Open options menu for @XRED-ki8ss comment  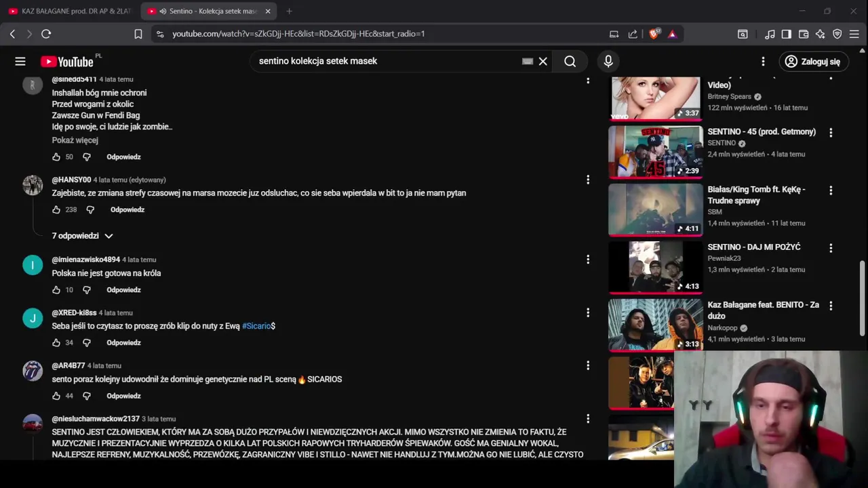click(588, 312)
